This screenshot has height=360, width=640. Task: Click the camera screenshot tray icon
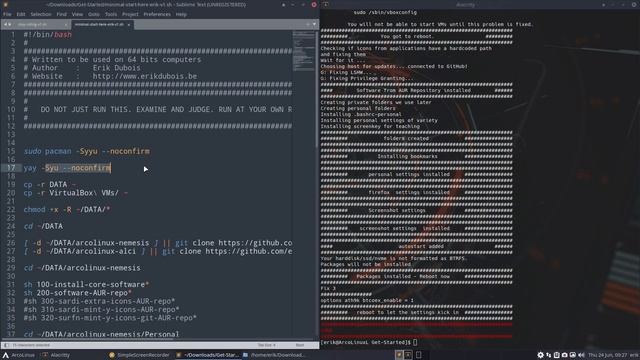[564, 355]
